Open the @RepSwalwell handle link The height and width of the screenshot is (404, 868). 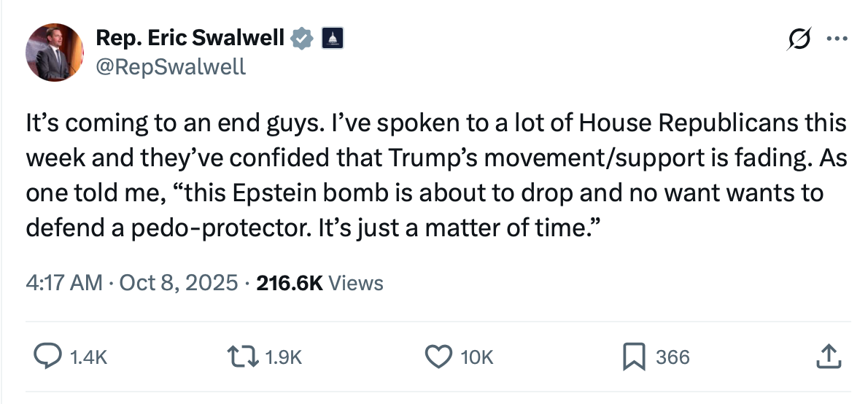171,67
